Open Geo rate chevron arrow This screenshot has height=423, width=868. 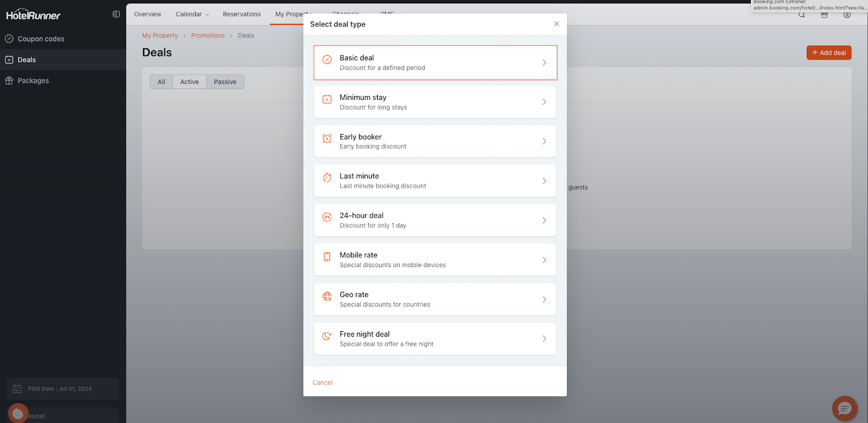pyautogui.click(x=544, y=300)
